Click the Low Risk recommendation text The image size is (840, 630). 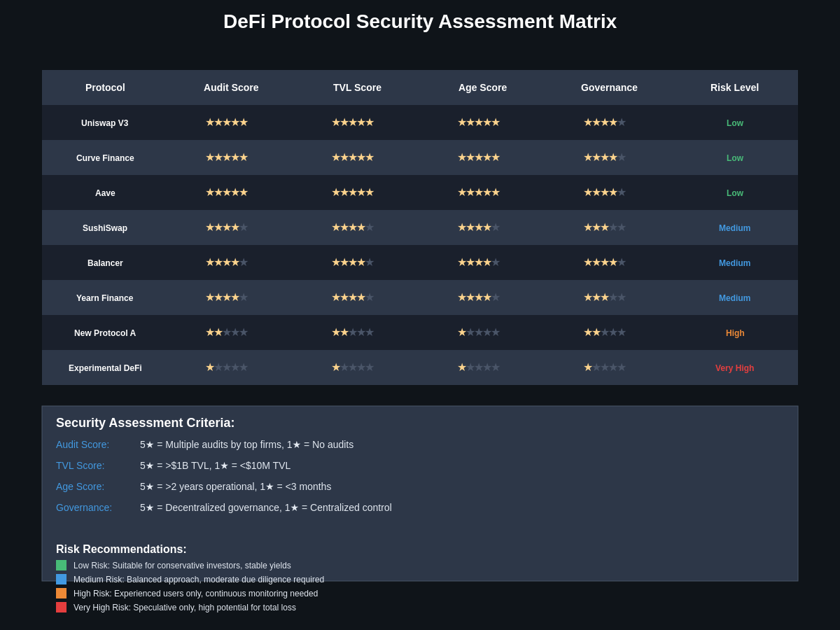pyautogui.click(x=182, y=566)
